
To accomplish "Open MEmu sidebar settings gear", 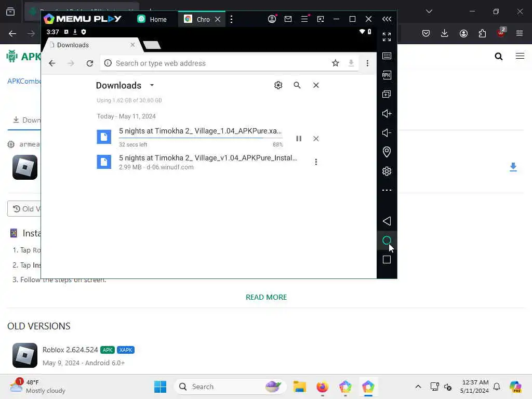I will tap(387, 171).
